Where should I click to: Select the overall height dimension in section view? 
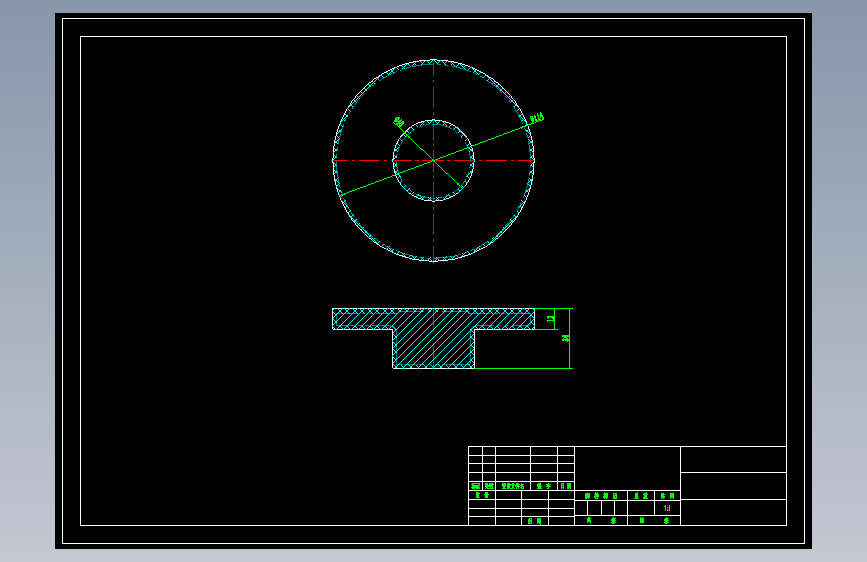tap(565, 338)
